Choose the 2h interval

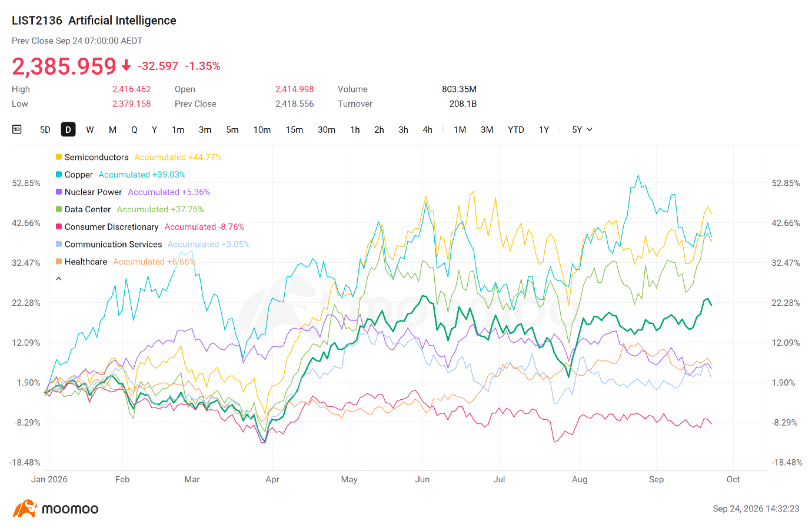point(379,129)
